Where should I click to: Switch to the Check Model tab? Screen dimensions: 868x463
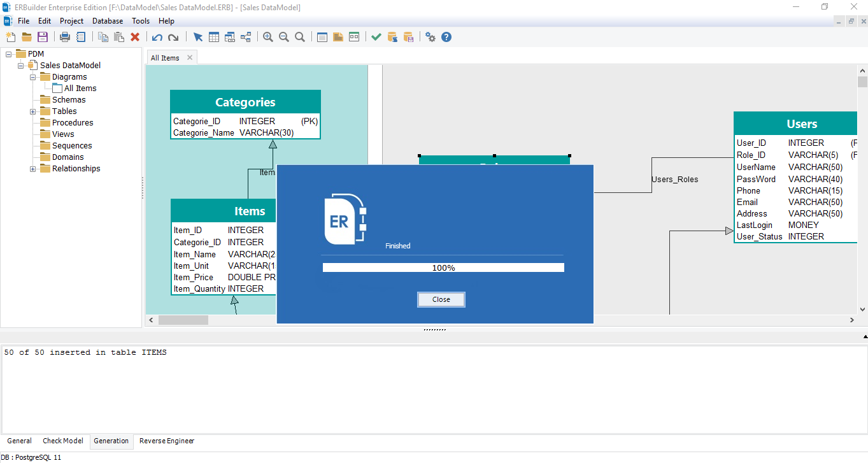[62, 441]
